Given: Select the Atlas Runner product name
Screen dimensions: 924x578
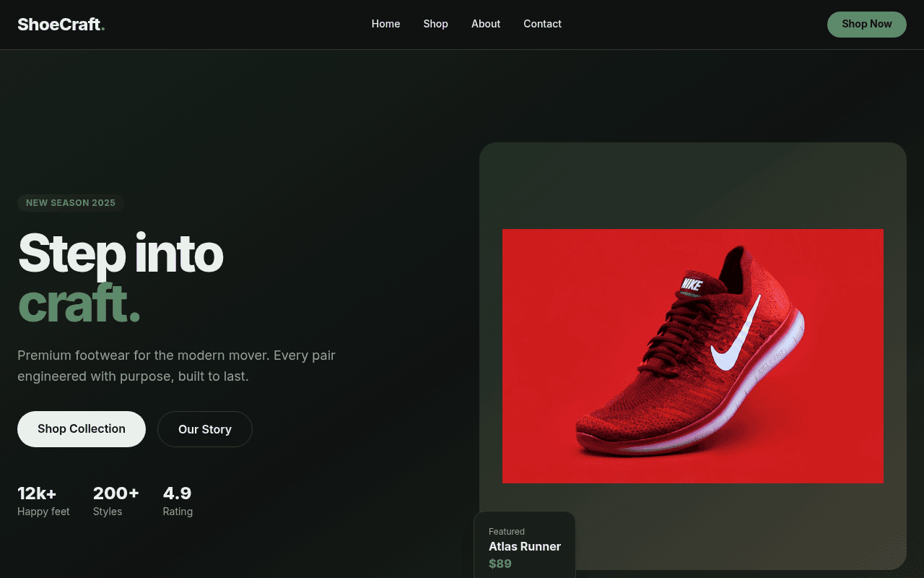Looking at the screenshot, I should [525, 546].
